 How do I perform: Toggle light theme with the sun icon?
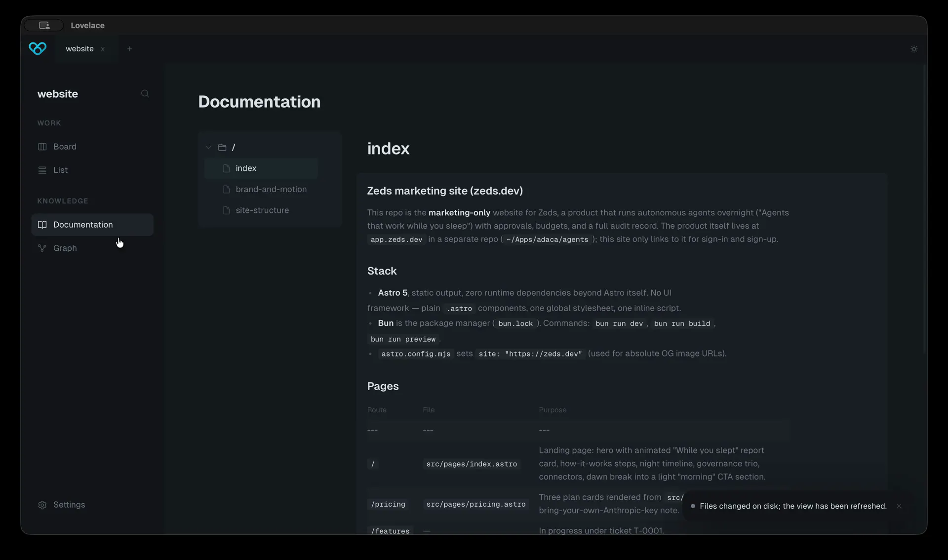(914, 49)
